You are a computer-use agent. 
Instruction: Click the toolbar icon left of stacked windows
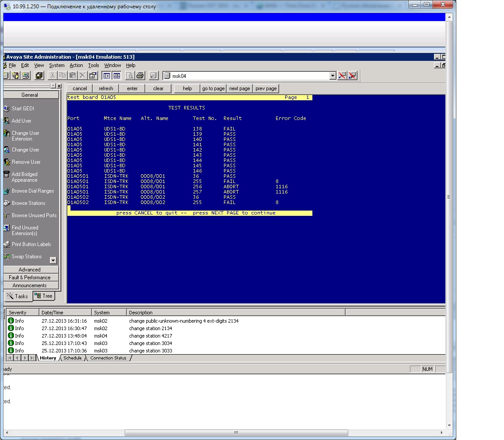[25, 76]
